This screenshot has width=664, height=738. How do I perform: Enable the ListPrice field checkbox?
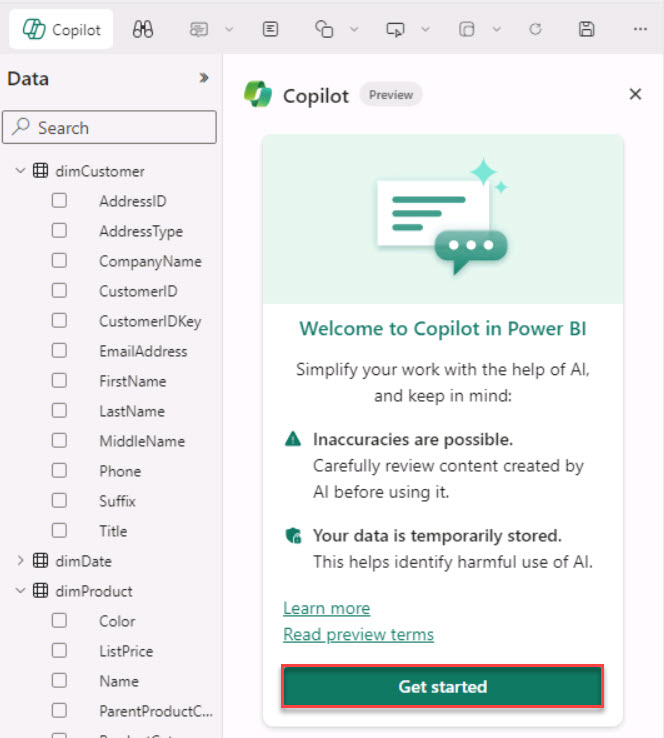(x=60, y=651)
